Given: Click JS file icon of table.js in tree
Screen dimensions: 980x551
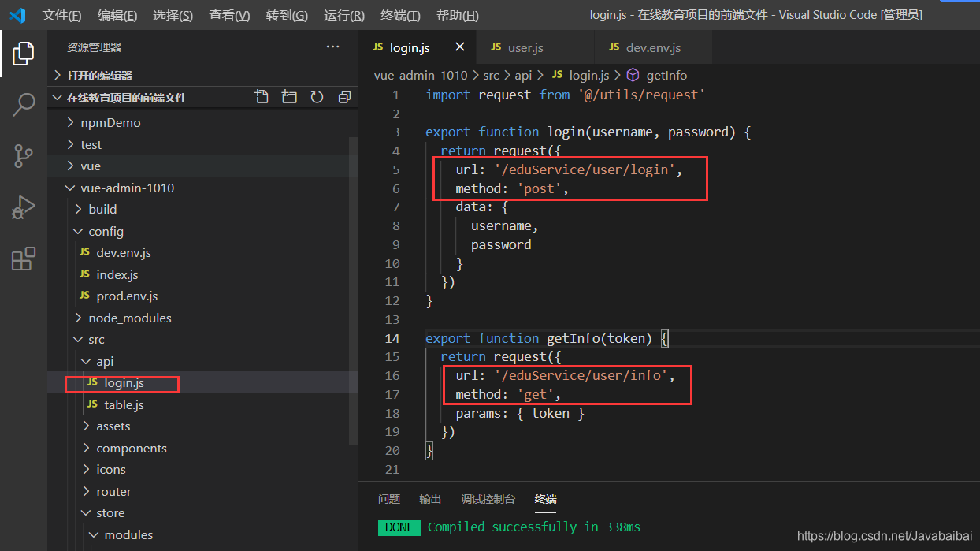Looking at the screenshot, I should pos(93,404).
